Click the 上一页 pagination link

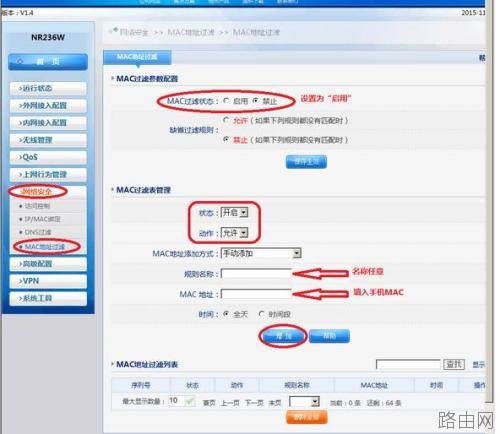(230, 403)
